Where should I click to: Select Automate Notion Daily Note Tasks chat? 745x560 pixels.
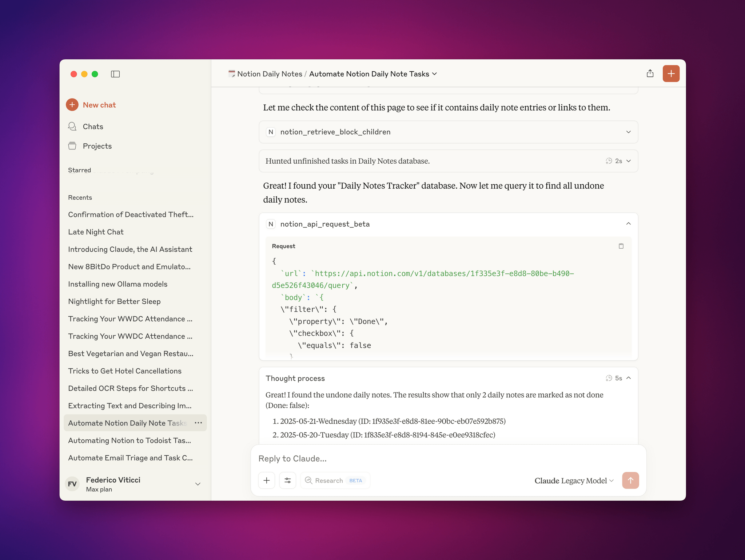click(x=127, y=423)
